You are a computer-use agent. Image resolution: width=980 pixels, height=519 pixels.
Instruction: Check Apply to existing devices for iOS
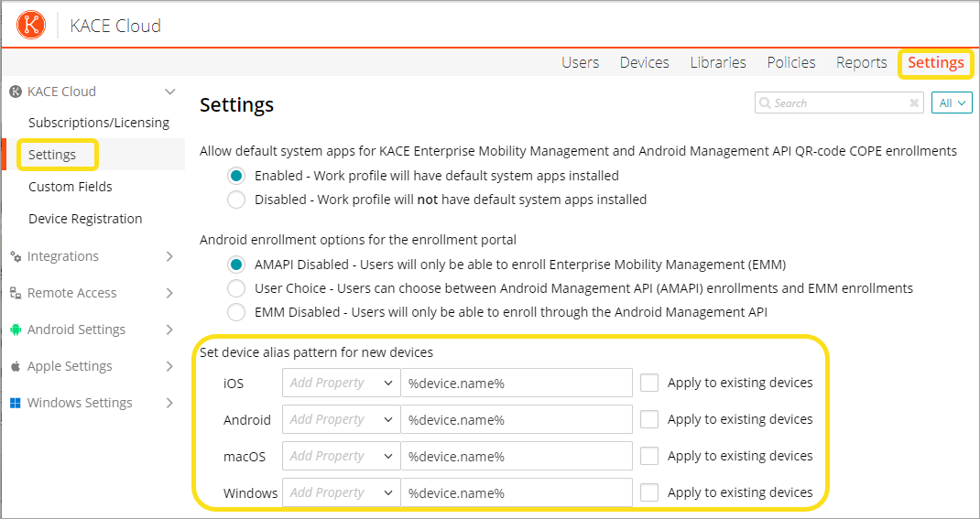(649, 383)
